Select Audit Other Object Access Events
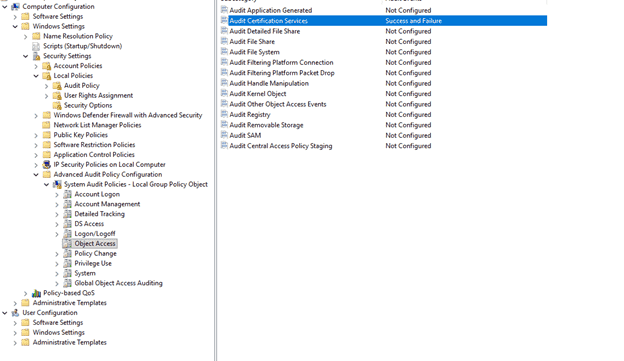This screenshot has height=361, width=624. (278, 104)
